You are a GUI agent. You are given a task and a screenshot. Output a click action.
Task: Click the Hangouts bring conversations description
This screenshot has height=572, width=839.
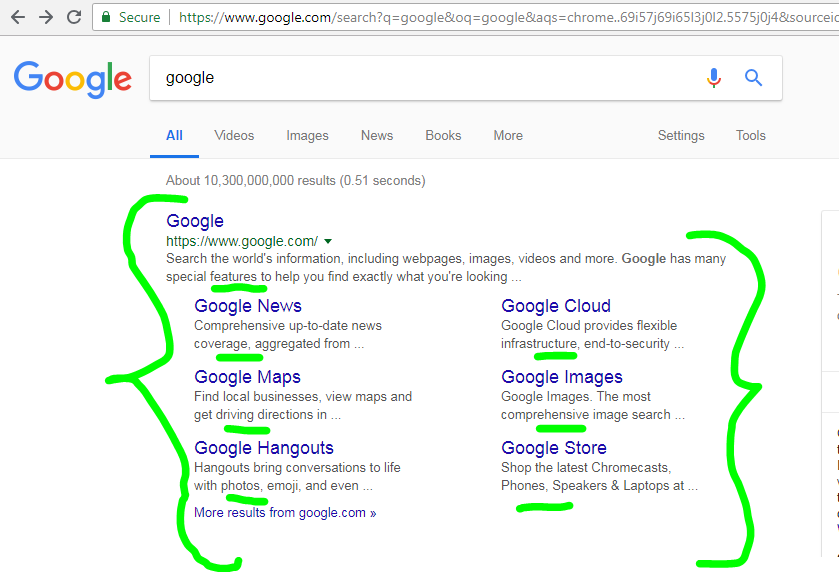pos(297,476)
